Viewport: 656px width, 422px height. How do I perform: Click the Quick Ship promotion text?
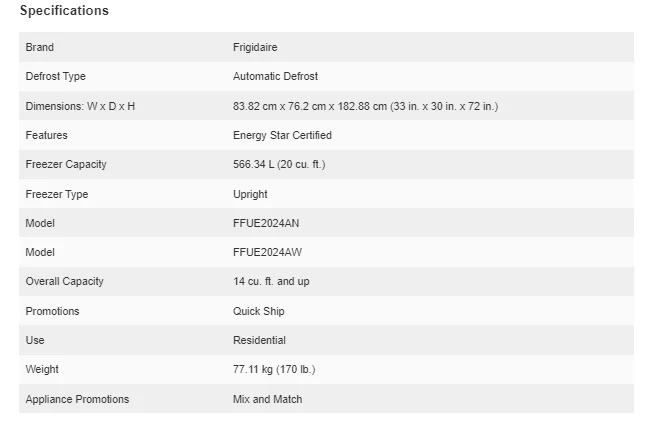point(259,311)
